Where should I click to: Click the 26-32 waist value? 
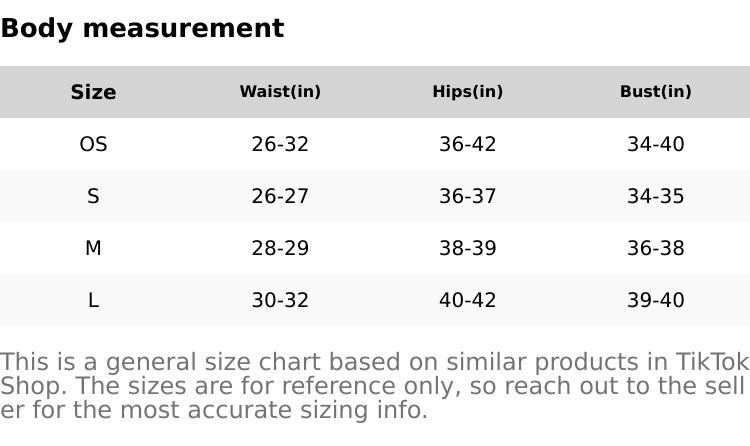[280, 145]
